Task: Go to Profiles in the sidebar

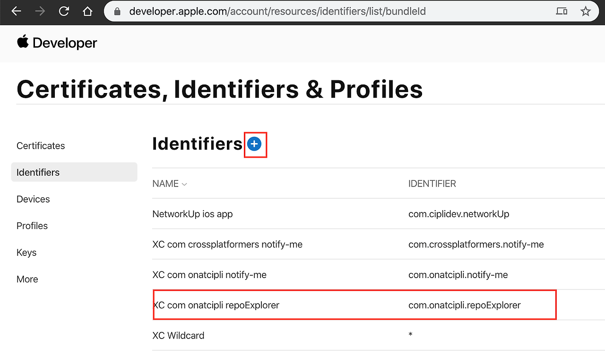Action: pos(32,226)
